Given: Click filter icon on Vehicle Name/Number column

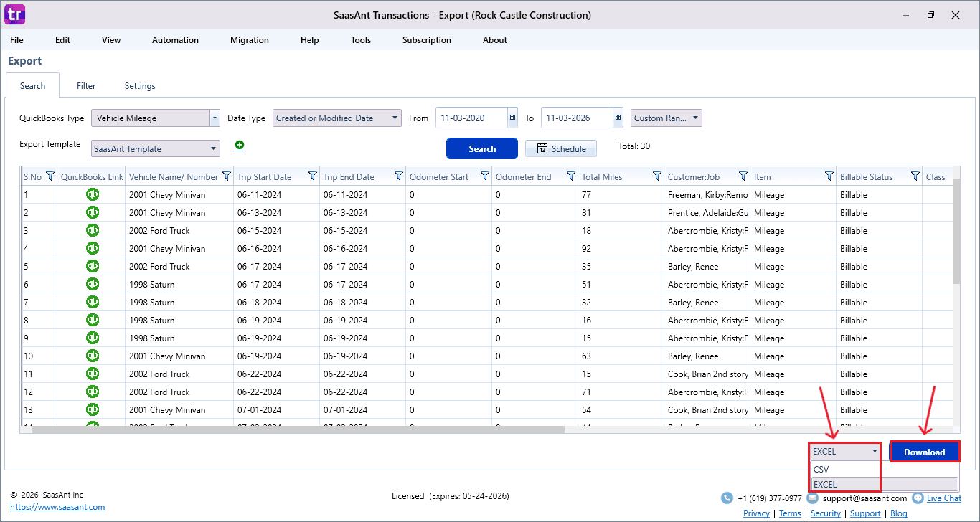Looking at the screenshot, I should coord(226,176).
